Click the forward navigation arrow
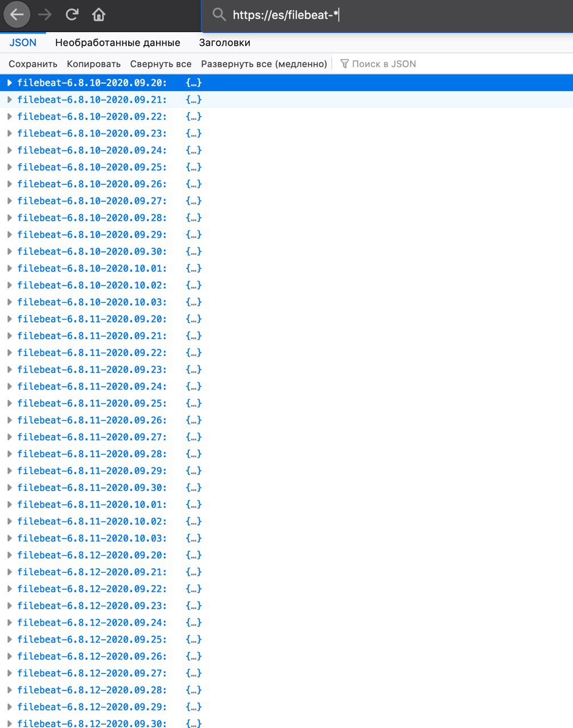The image size is (573, 728). click(44, 15)
